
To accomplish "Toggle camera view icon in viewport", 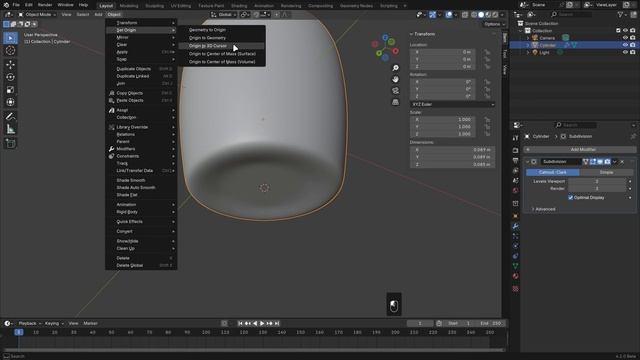I will 395,91.
